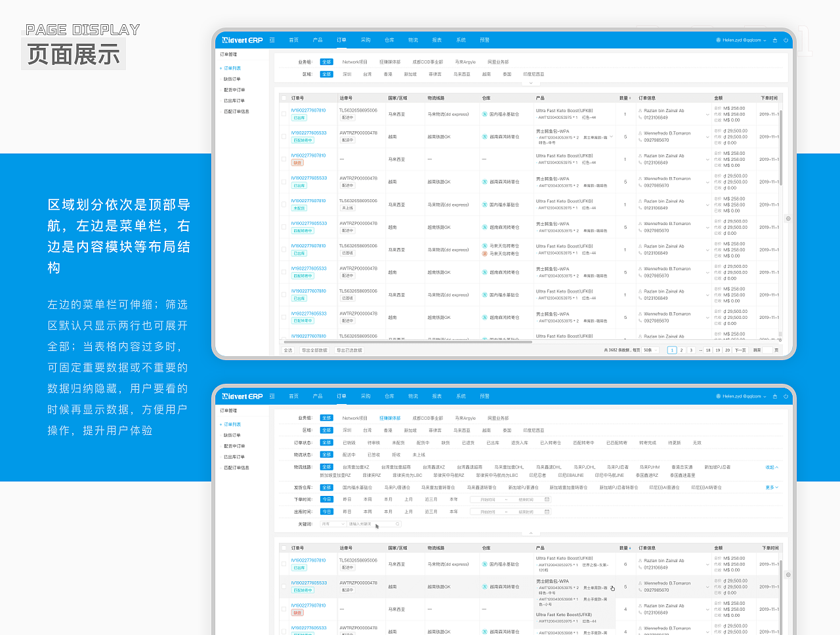Use horizontal scrollbar under top window table
The image size is (840, 635).
pyautogui.click(x=407, y=342)
